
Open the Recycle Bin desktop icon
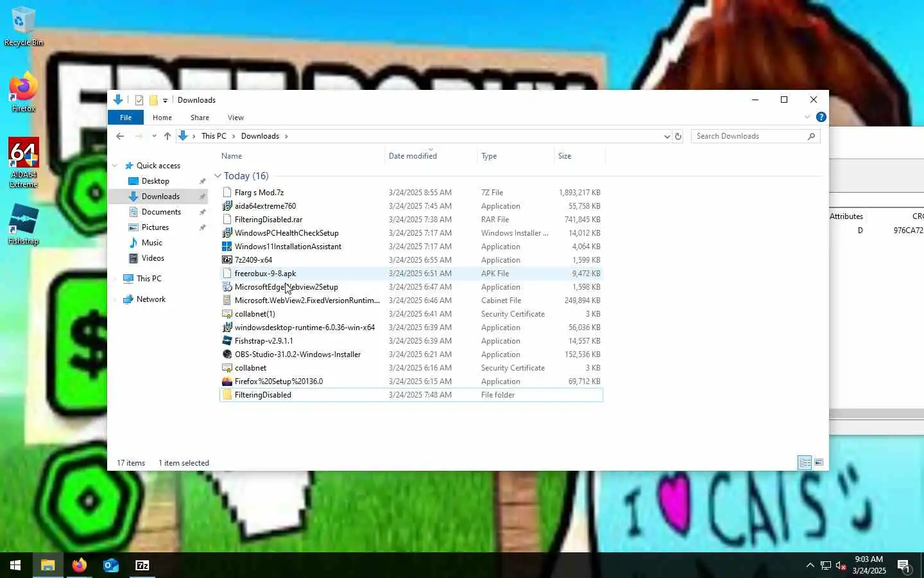pos(23,26)
